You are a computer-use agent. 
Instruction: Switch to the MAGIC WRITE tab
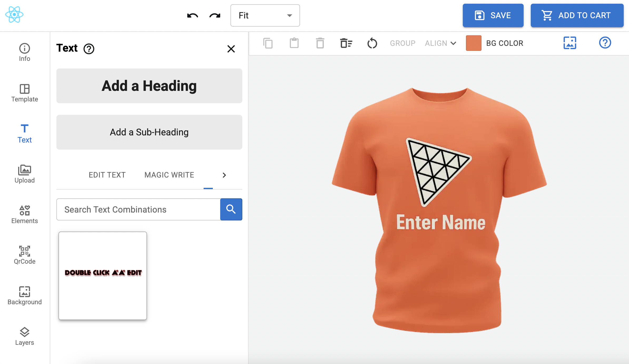169,175
